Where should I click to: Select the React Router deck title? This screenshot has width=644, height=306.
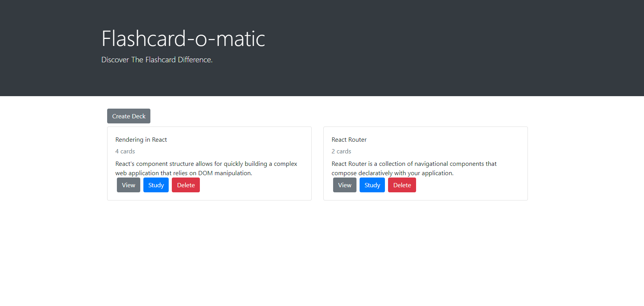click(349, 139)
